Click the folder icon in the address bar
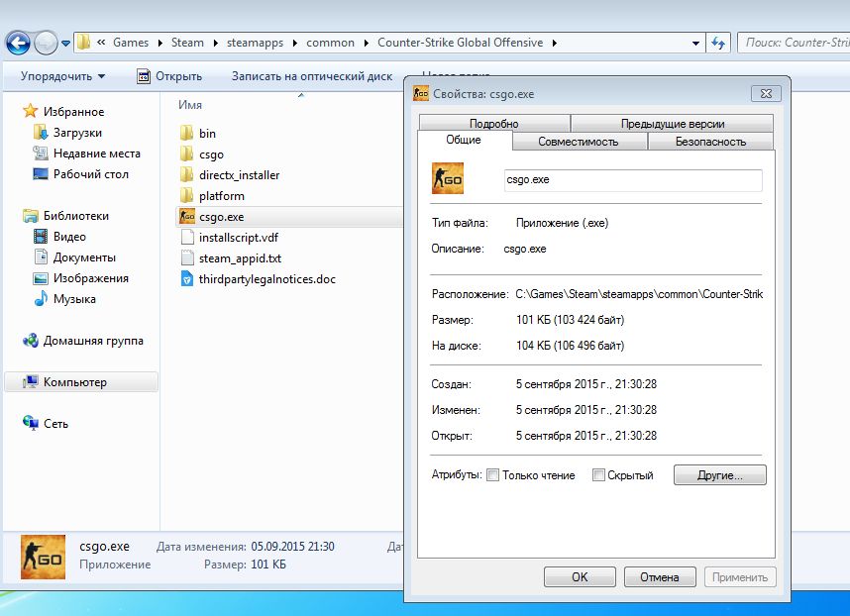Screen dimensions: 850x616 coord(83,43)
